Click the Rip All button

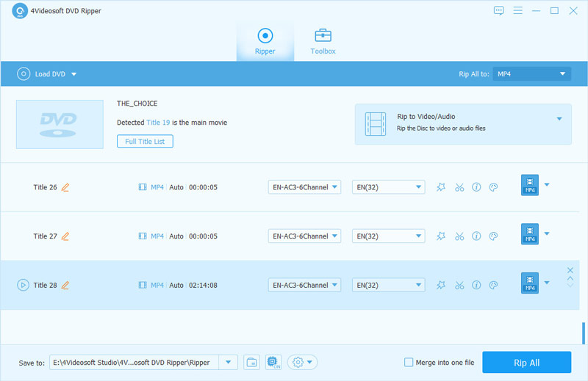coord(526,362)
